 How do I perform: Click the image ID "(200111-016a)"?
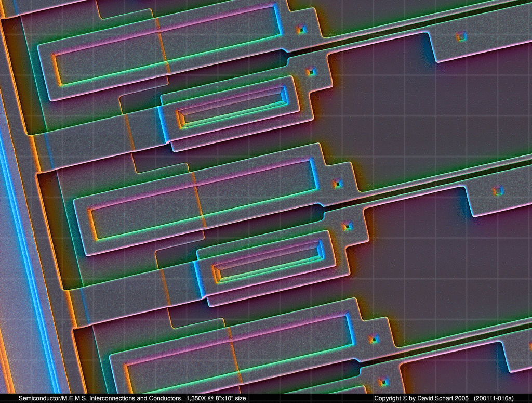point(494,398)
